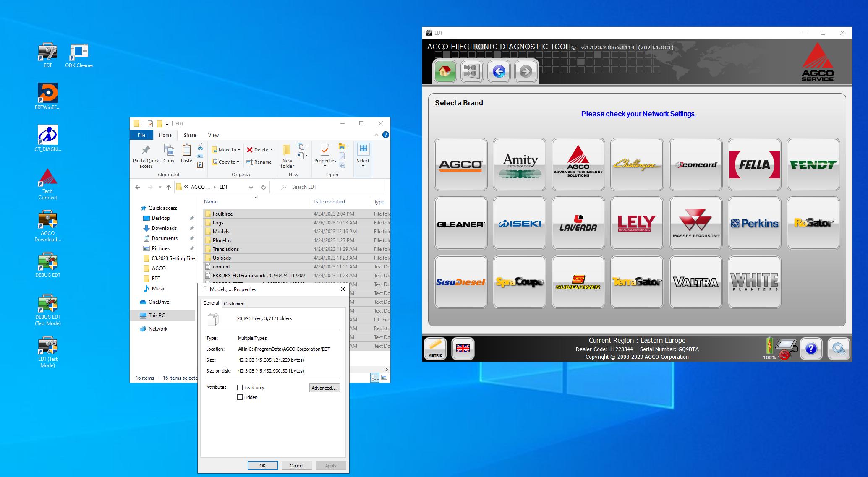868x477 pixels.
Task: Click the blue back arrow navigation icon
Action: click(498, 71)
